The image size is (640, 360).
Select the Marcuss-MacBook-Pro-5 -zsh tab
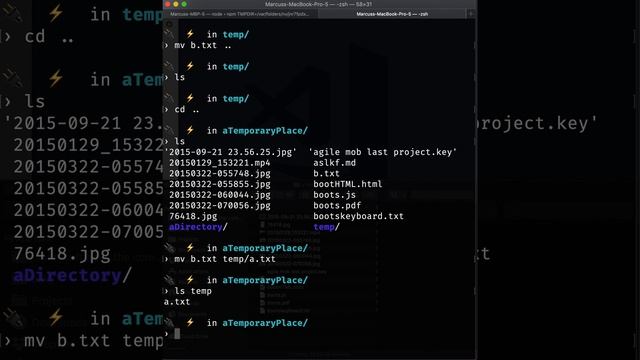(x=392, y=14)
